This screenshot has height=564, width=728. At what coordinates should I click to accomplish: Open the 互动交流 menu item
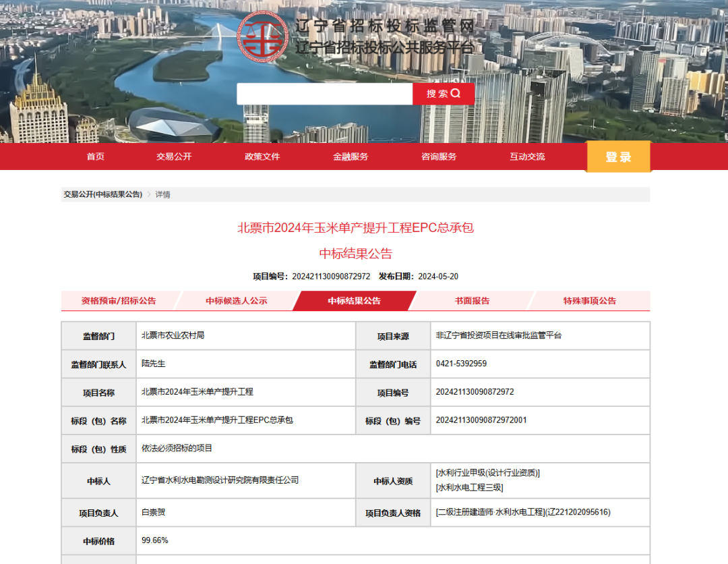[x=527, y=157]
